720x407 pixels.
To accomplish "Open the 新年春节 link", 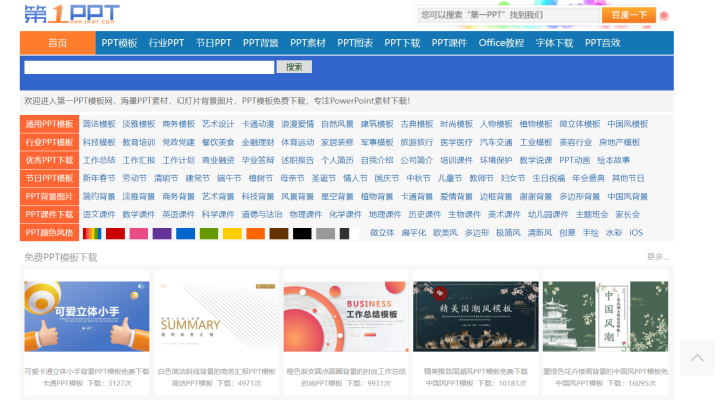I will 99,178.
